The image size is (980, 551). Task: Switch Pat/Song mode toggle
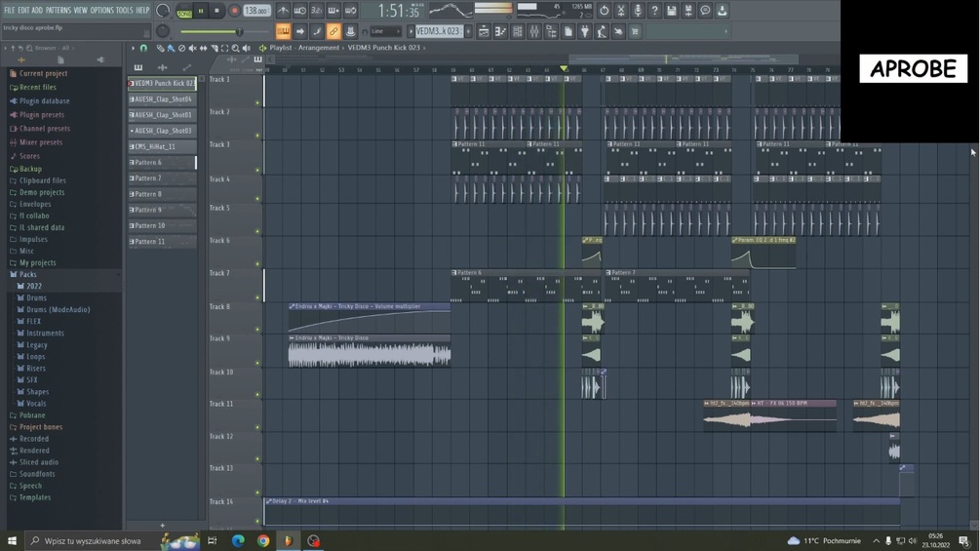184,11
